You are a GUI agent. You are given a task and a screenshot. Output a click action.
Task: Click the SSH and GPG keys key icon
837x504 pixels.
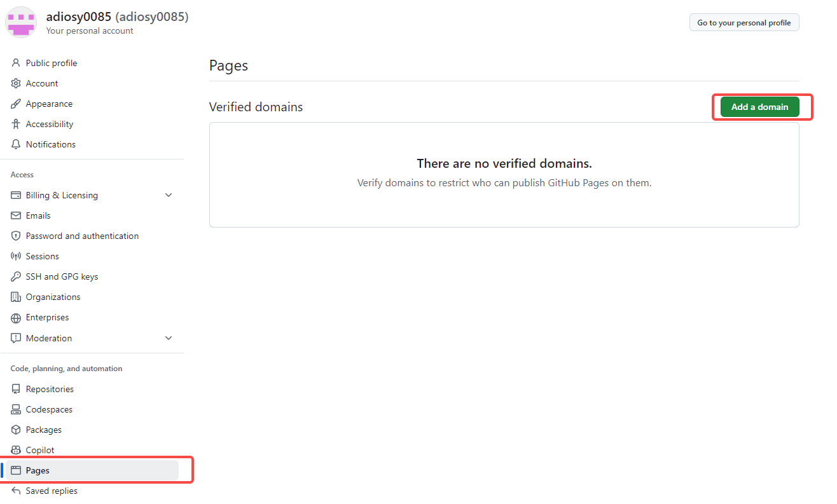point(16,276)
